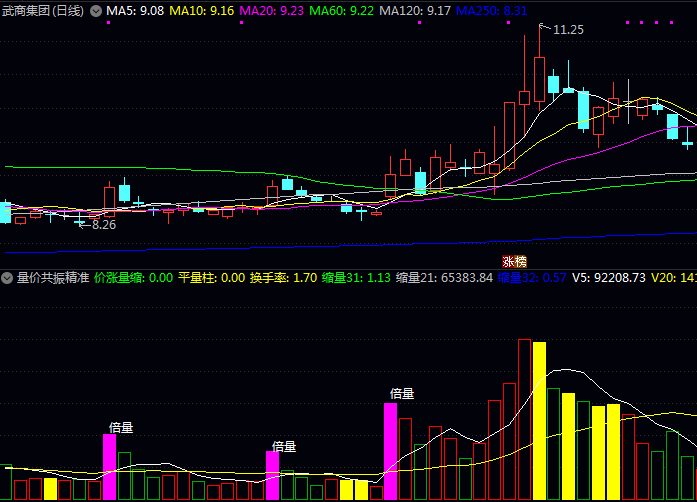
Task: Select the 价涨量缩: 0.00 value
Action: [133, 278]
